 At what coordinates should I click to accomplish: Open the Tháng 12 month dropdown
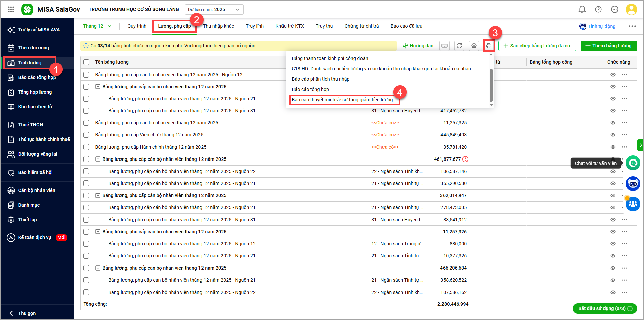pyautogui.click(x=97, y=26)
